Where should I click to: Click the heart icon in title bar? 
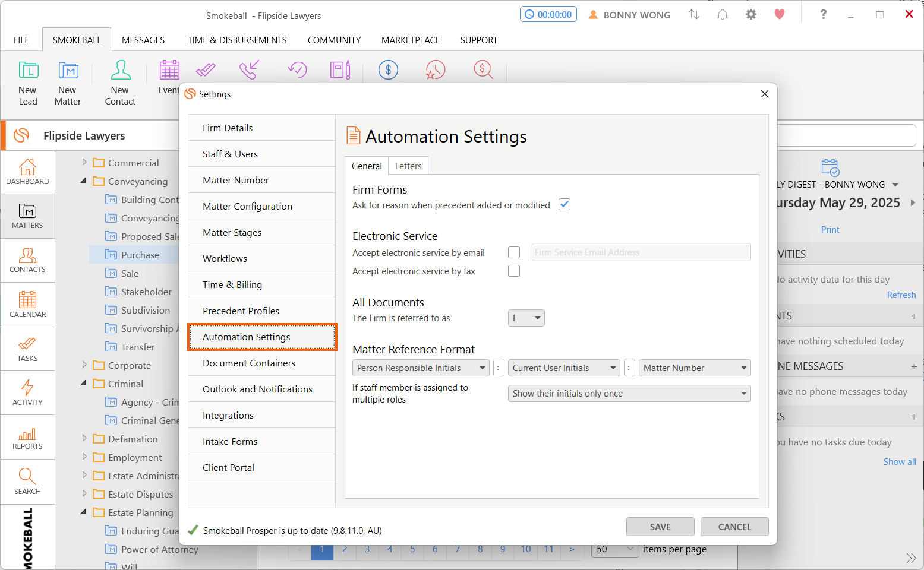coord(780,15)
